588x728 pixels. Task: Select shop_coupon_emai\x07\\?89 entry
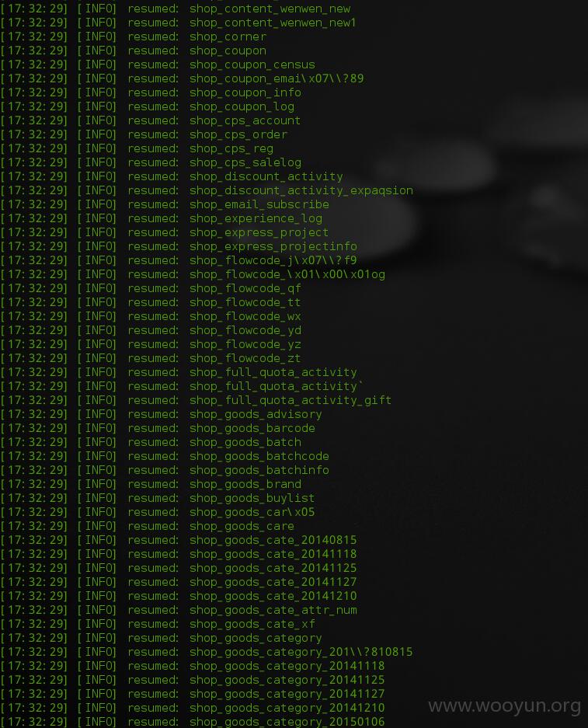pos(277,78)
